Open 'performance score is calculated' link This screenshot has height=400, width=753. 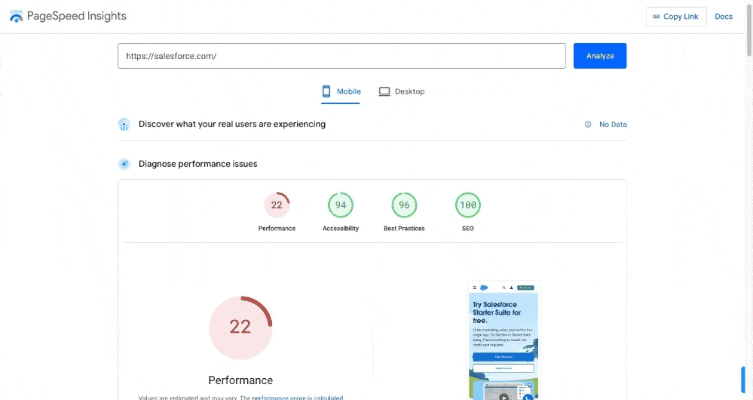(297, 398)
